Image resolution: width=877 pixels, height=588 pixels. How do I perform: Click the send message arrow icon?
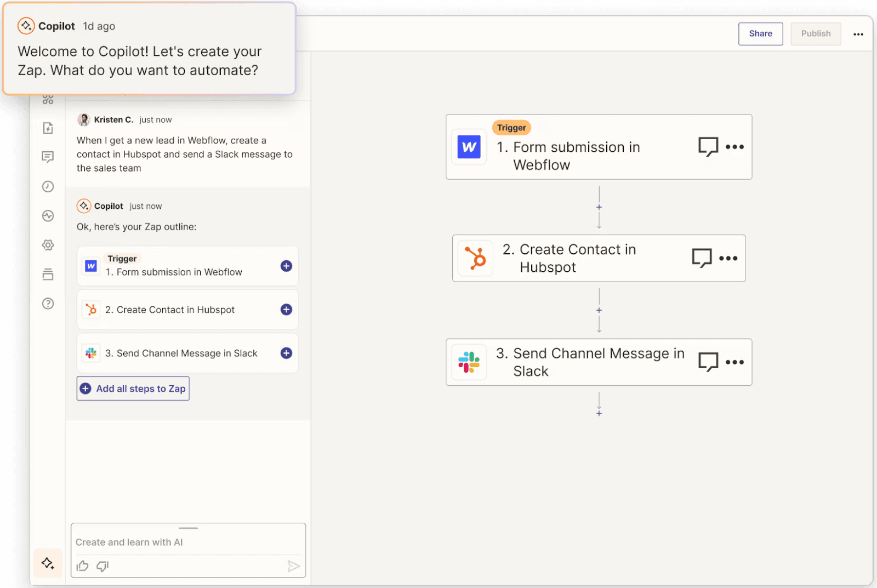[294, 566]
